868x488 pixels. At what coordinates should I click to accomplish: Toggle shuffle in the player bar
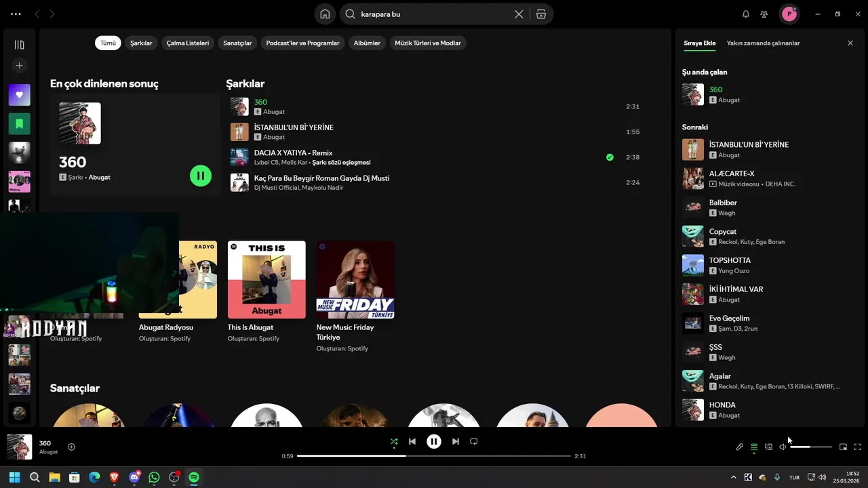(x=394, y=441)
